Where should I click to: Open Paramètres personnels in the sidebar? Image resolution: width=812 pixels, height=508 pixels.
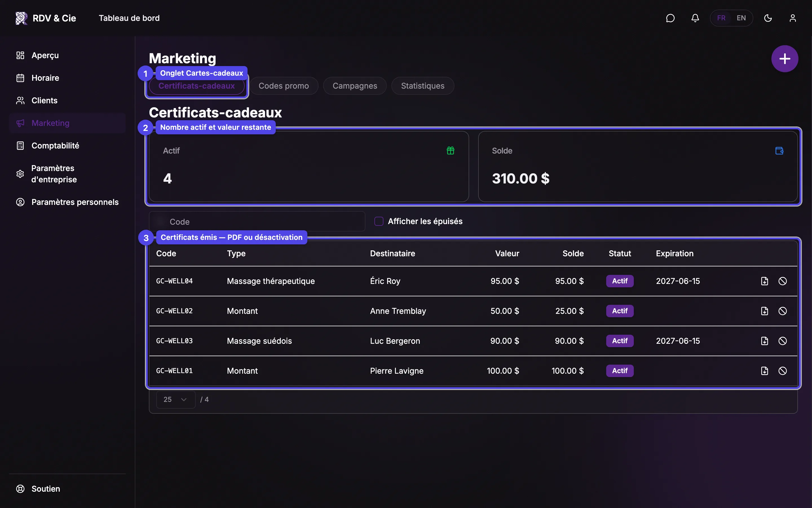[x=67, y=202]
